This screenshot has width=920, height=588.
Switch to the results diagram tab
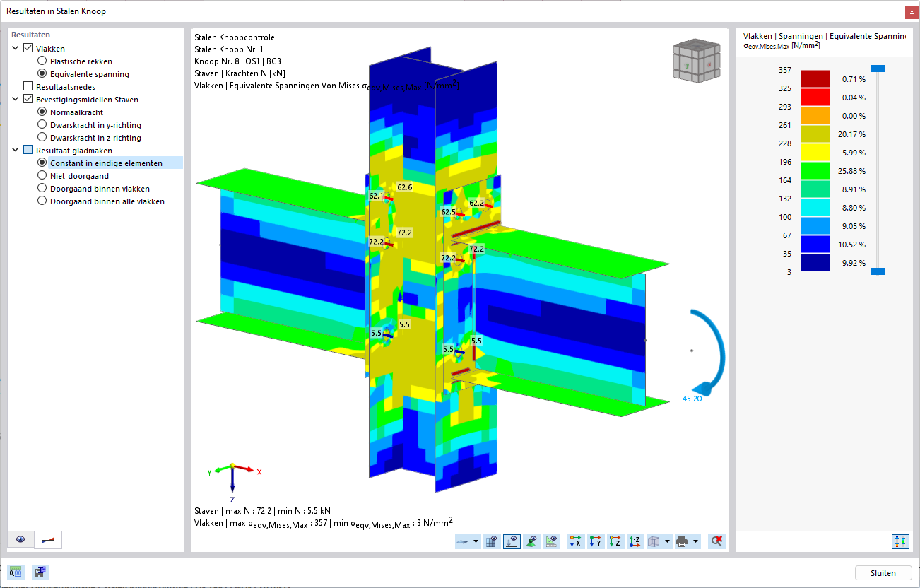point(48,540)
